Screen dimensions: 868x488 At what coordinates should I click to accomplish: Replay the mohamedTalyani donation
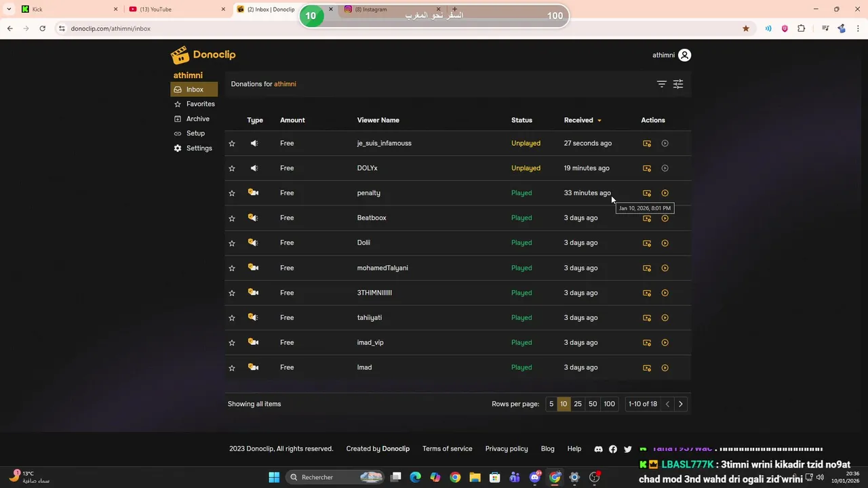click(665, 268)
